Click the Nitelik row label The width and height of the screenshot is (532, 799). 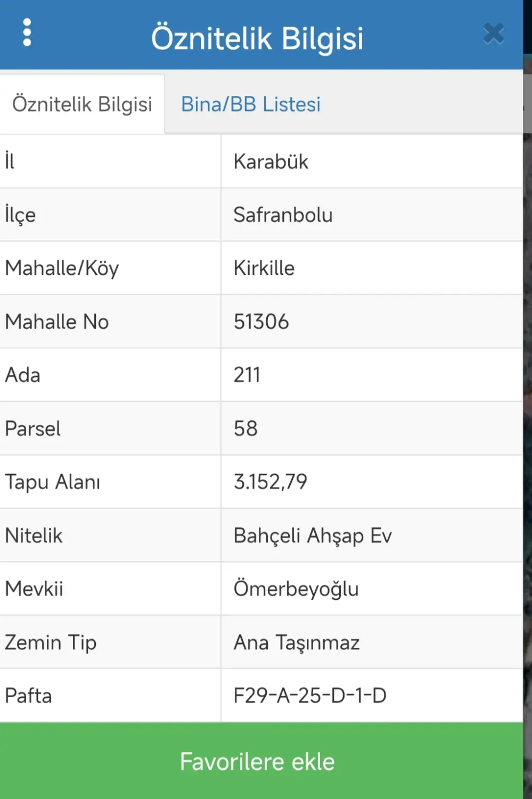pyautogui.click(x=34, y=535)
